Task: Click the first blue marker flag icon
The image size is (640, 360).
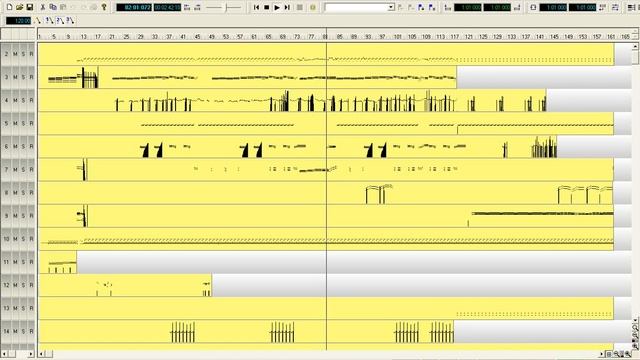Action: click(421, 7)
